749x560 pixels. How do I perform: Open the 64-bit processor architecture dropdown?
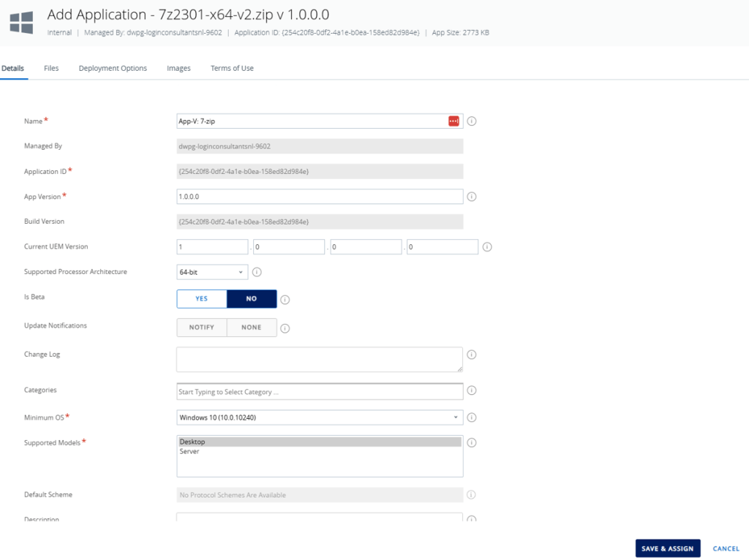click(x=212, y=272)
